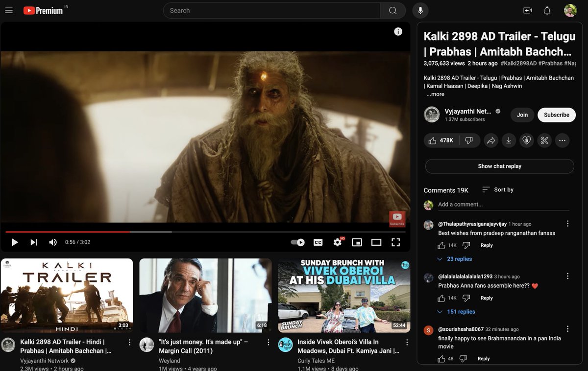Open Weyland channel link
The width and height of the screenshot is (588, 371).
[x=170, y=361]
